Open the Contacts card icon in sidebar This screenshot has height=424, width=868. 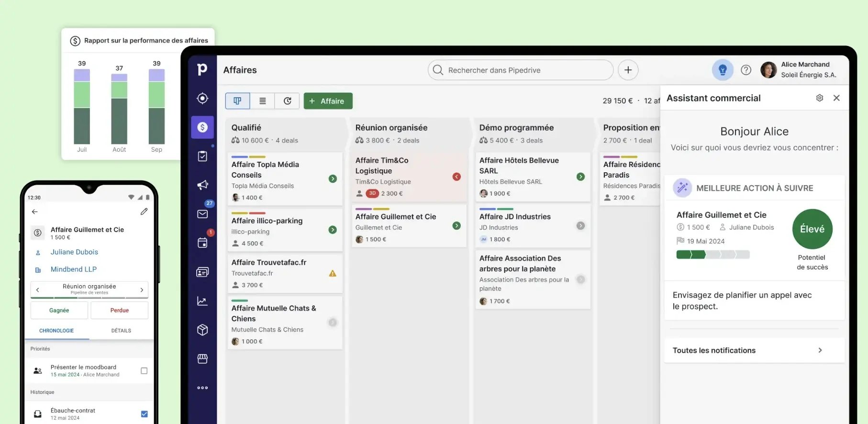[x=202, y=272]
